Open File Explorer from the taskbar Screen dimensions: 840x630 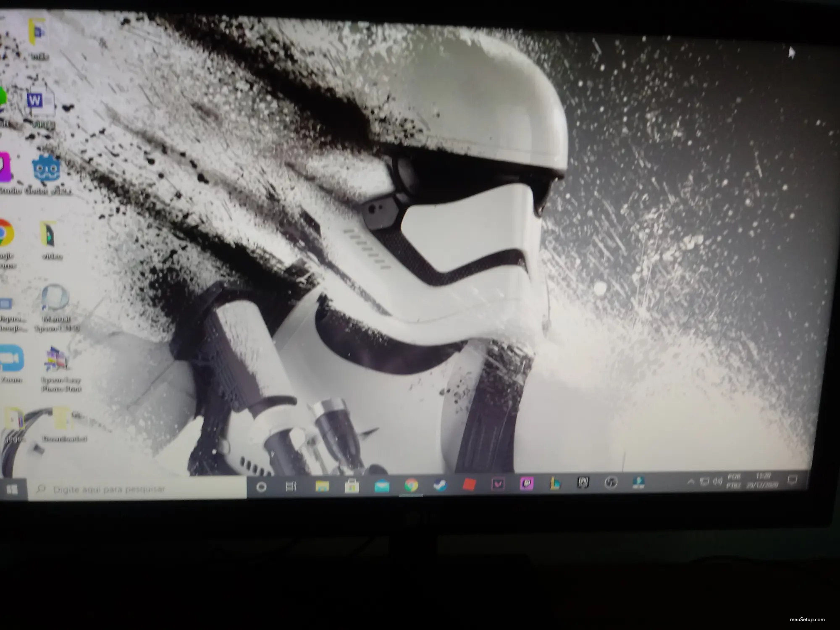click(x=322, y=486)
